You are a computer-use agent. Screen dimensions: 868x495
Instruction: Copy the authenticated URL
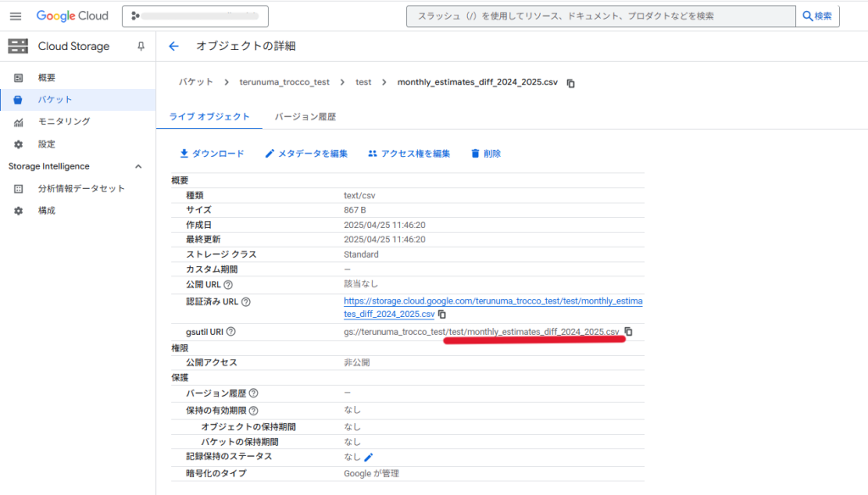click(442, 314)
